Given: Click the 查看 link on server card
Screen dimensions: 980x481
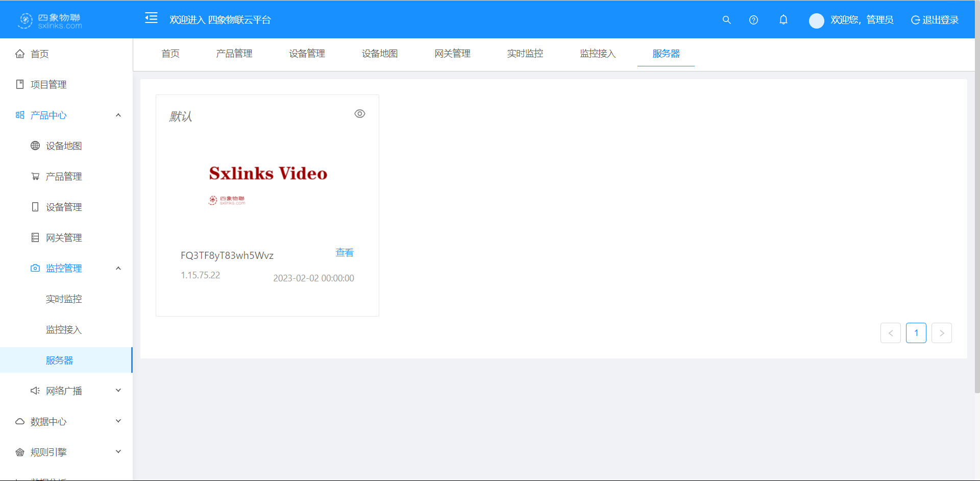Looking at the screenshot, I should 345,253.
